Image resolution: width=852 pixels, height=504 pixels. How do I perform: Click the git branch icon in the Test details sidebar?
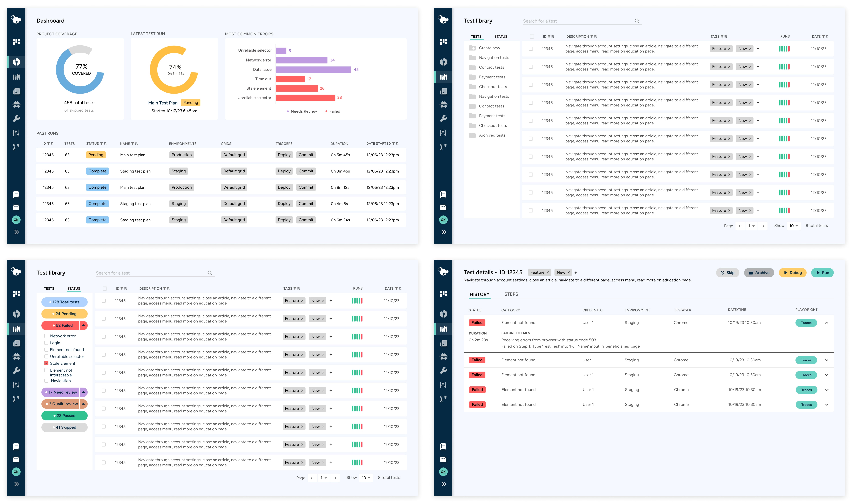[443, 399]
